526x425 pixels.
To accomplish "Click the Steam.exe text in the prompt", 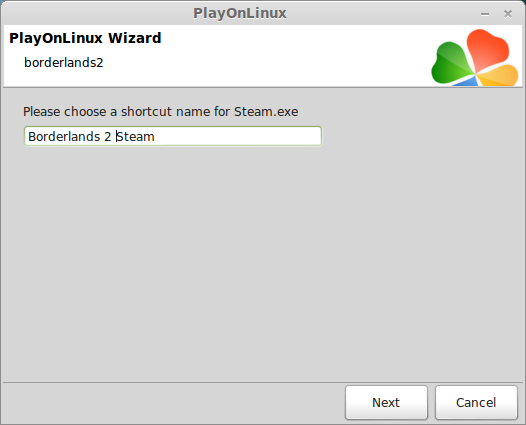I will pos(266,112).
